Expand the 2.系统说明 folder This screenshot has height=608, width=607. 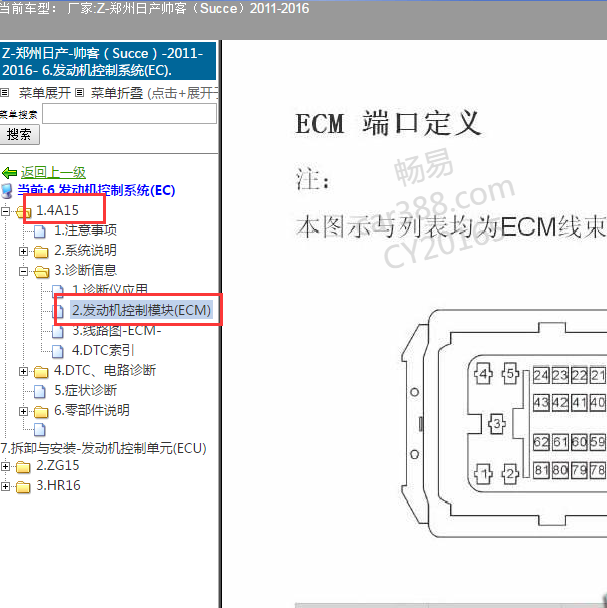click(23, 251)
